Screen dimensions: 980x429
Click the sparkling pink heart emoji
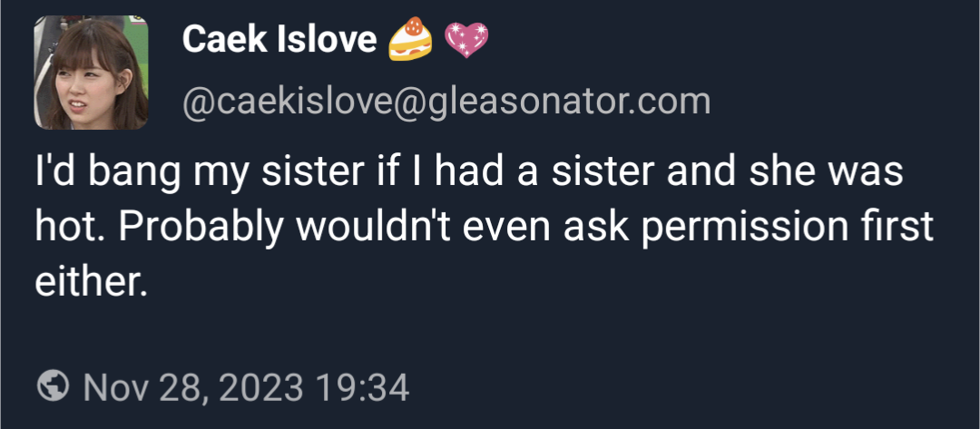coord(467,41)
